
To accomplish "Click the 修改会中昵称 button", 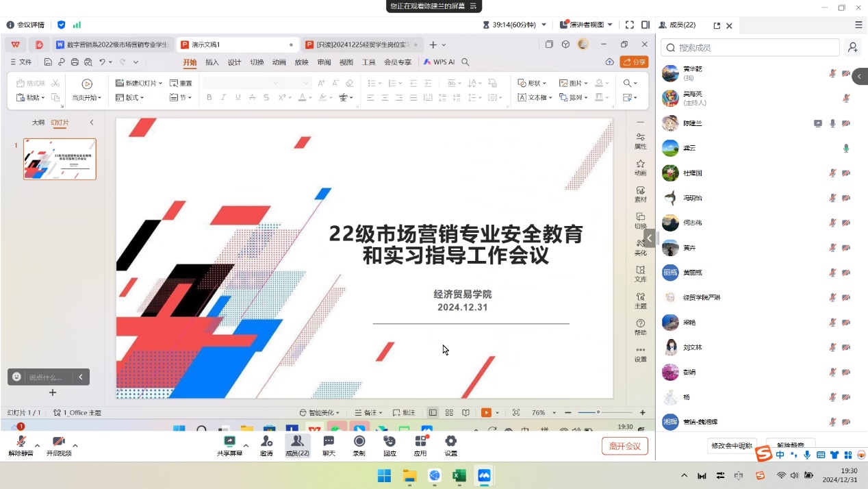I will coord(732,445).
